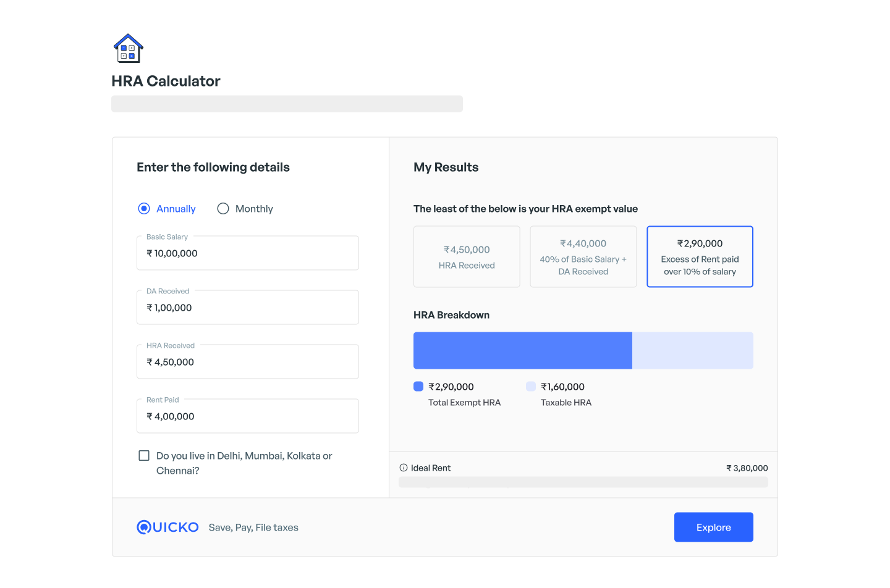Click the Rent Paid input field
Image resolution: width=890 pixels, height=588 pixels.
(x=247, y=416)
